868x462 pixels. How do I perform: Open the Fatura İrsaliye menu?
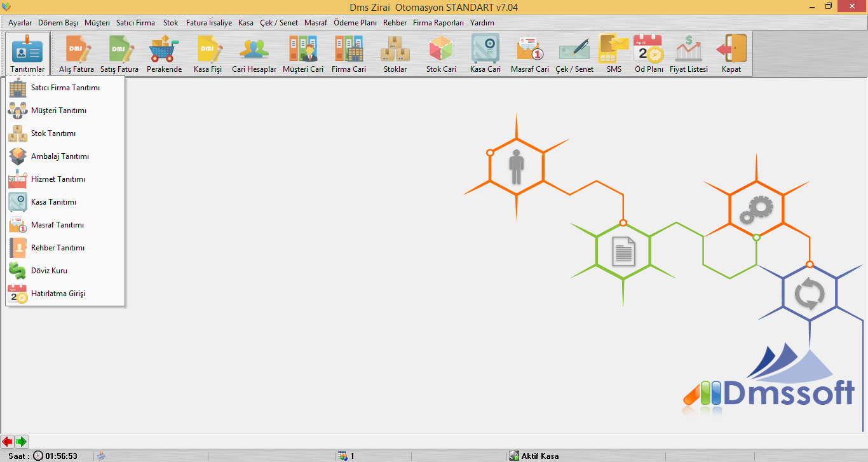pos(209,22)
